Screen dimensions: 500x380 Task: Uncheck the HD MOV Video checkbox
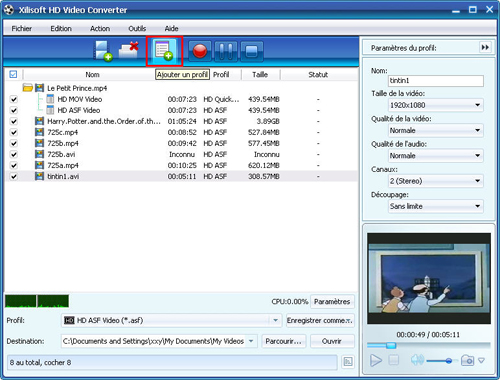(13, 99)
